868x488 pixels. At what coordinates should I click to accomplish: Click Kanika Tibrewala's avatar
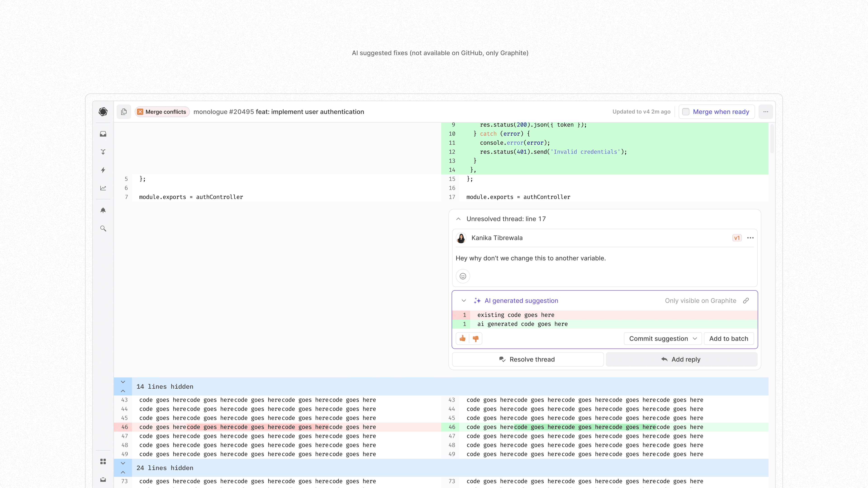coord(461,238)
